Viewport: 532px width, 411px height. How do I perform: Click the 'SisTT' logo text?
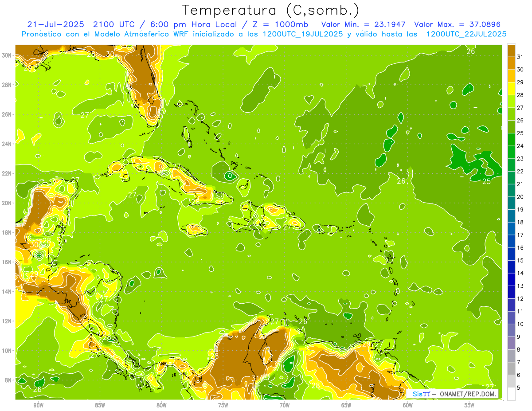pyautogui.click(x=421, y=394)
